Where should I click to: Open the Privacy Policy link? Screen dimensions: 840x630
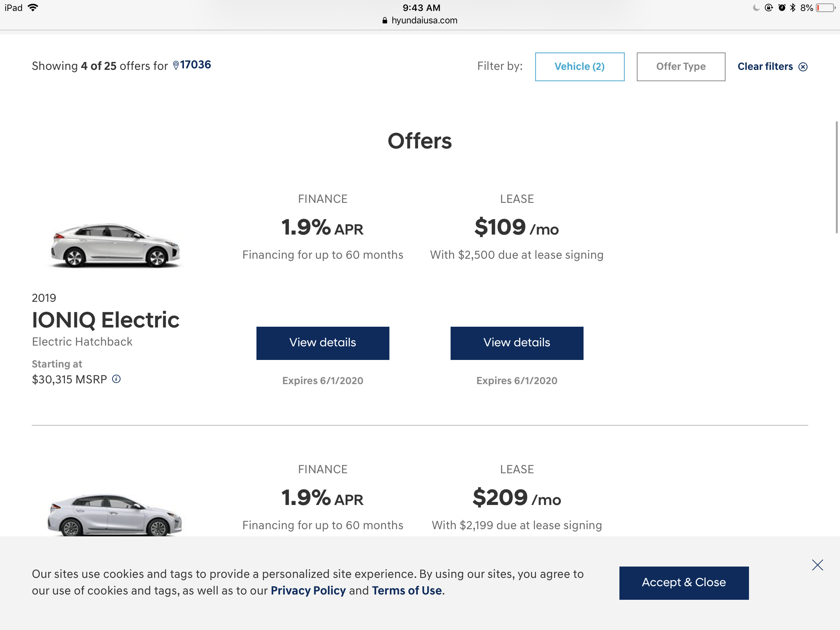click(x=308, y=590)
